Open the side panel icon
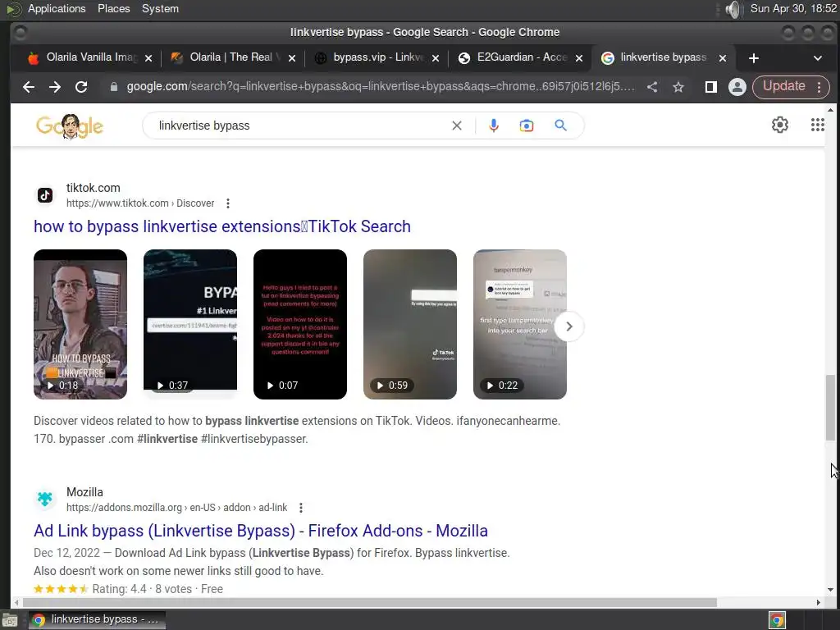Screen dimensions: 840x630 coord(711,87)
